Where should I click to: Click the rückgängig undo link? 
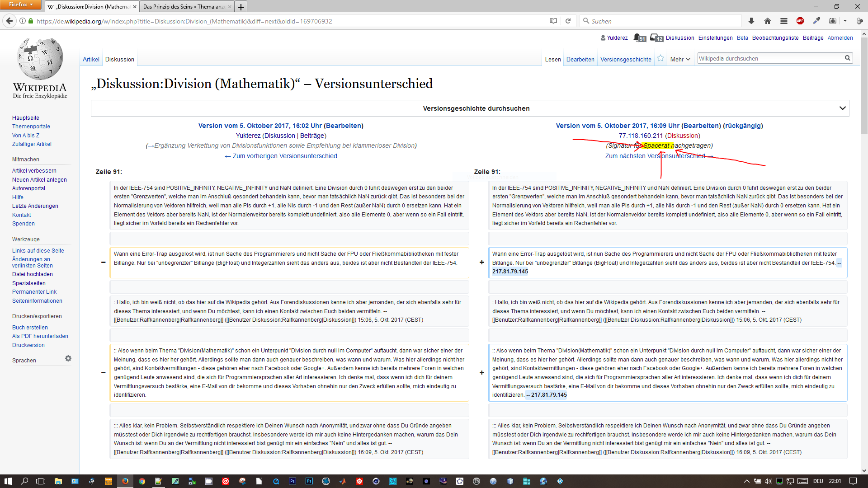(x=743, y=126)
